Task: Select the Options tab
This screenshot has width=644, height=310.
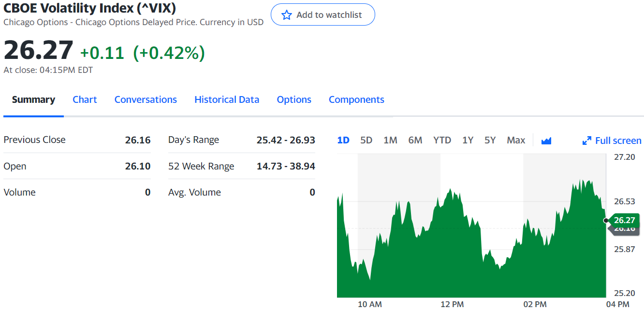Action: [294, 99]
